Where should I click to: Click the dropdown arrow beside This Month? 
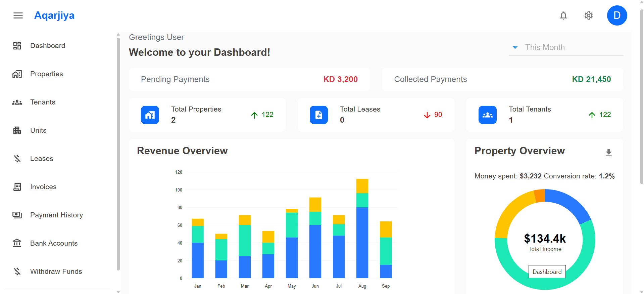[515, 48]
